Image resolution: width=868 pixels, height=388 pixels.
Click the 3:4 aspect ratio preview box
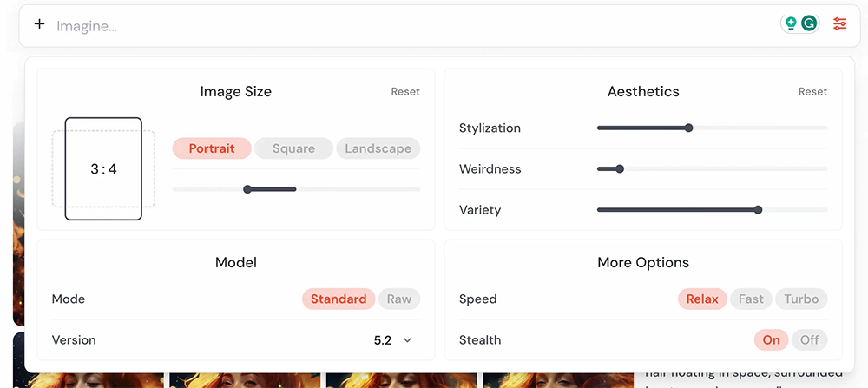(x=103, y=168)
